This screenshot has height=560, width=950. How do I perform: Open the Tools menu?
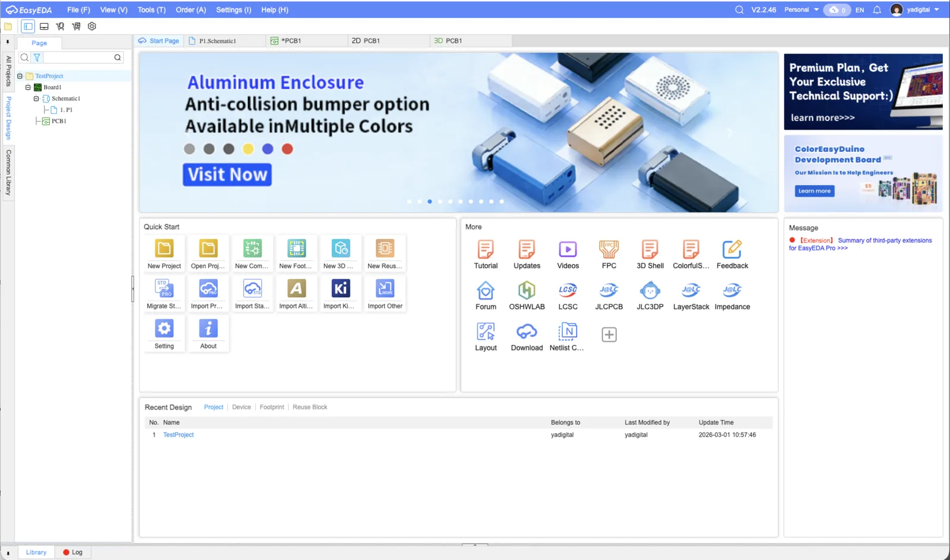151,9
